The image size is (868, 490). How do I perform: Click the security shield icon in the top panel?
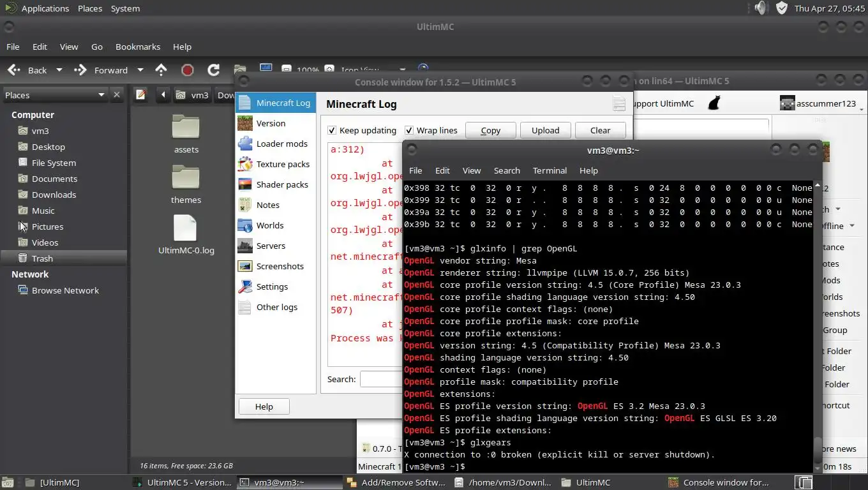[782, 8]
